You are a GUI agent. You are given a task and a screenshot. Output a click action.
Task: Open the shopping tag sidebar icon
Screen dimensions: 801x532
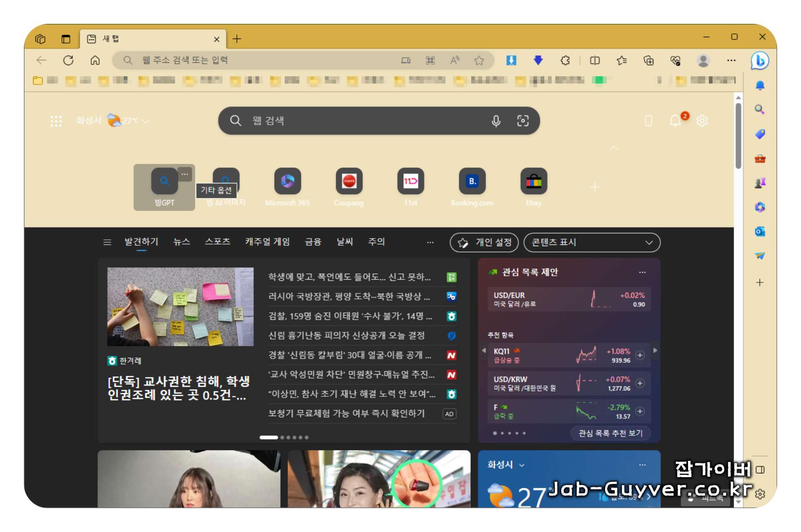click(760, 134)
